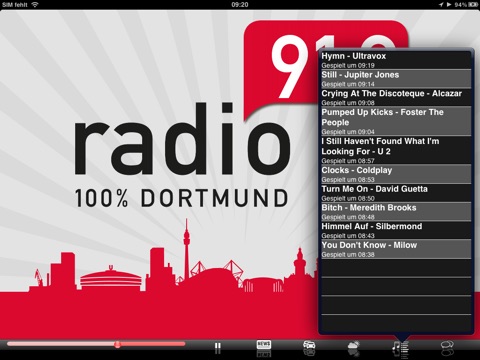The height and width of the screenshot is (360, 480).
Task: Pause the radio stream
Action: [x=218, y=348]
